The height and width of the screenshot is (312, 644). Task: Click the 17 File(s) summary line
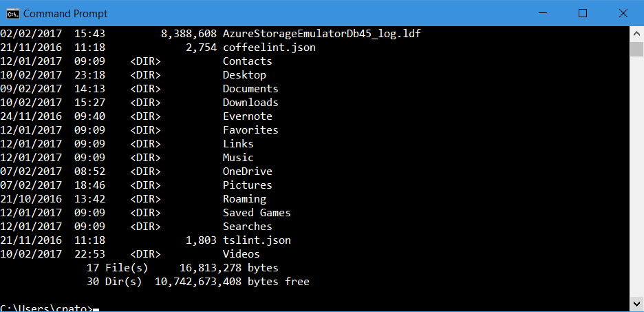coord(182,268)
